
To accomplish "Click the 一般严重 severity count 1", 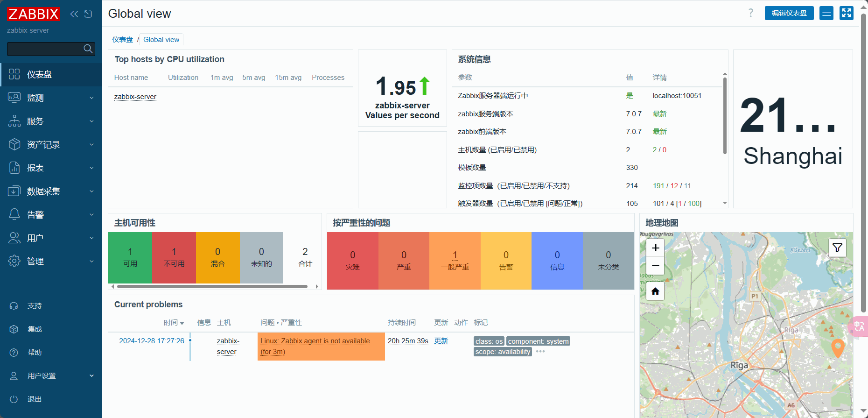I will (455, 255).
